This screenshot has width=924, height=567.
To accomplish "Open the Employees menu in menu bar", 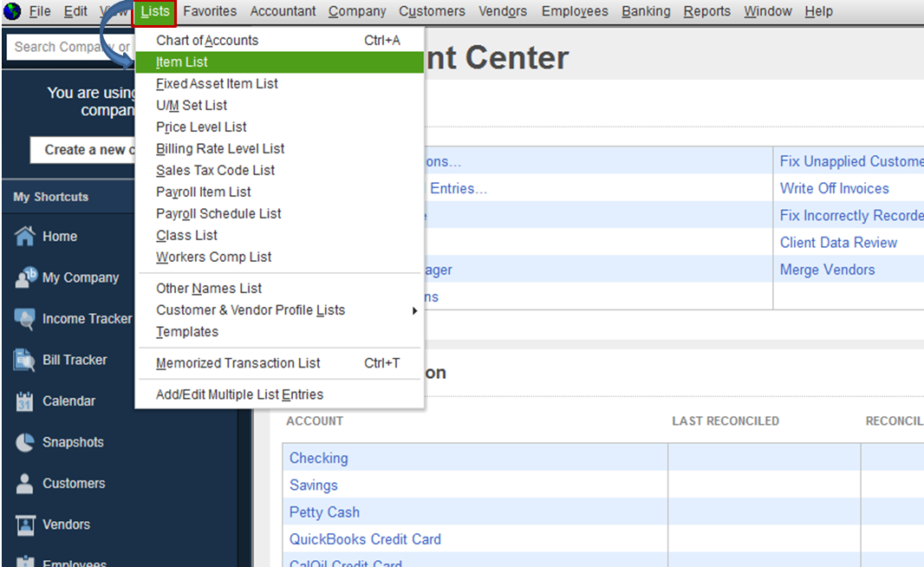I will pos(575,11).
